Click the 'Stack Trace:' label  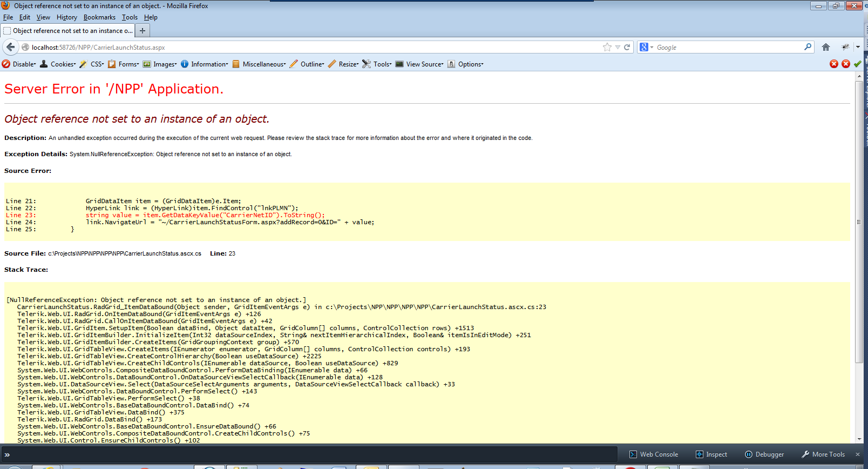26,270
